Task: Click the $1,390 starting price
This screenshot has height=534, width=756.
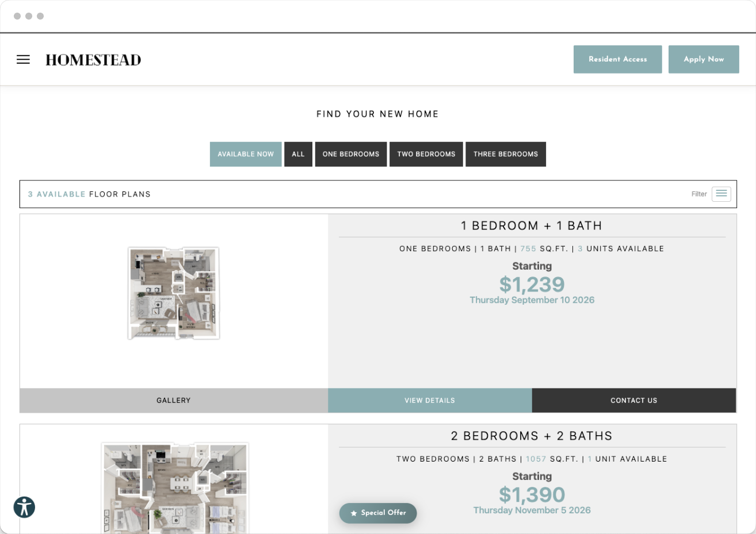Action: pos(532,494)
